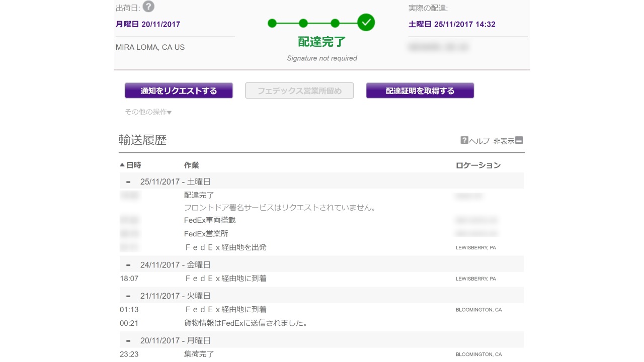This screenshot has width=644, height=362.
Task: Click the first green progress dot
Action: click(272, 23)
